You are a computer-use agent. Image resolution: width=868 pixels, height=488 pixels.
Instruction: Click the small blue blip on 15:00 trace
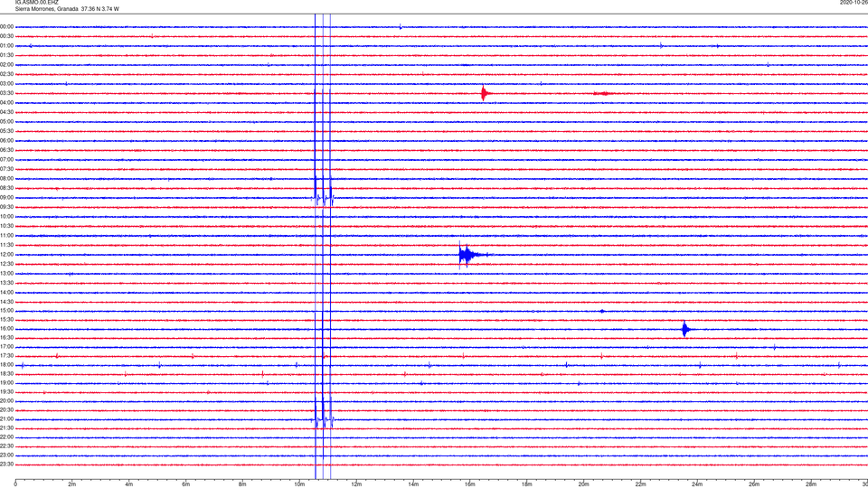[x=602, y=311]
